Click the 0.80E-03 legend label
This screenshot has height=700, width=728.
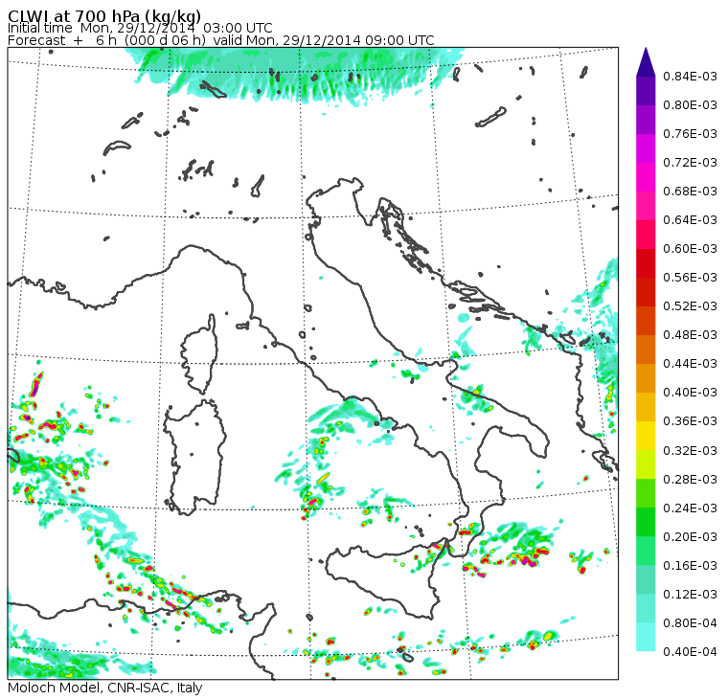(690, 105)
